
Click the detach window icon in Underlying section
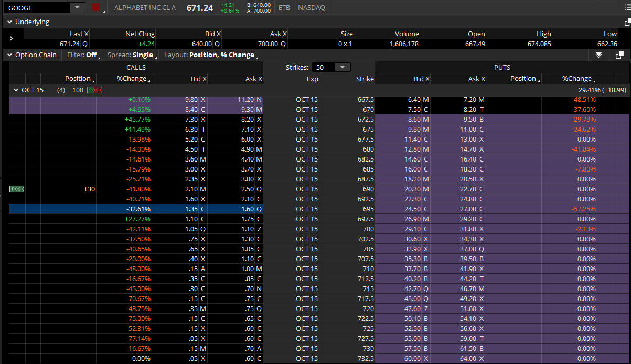627,22
